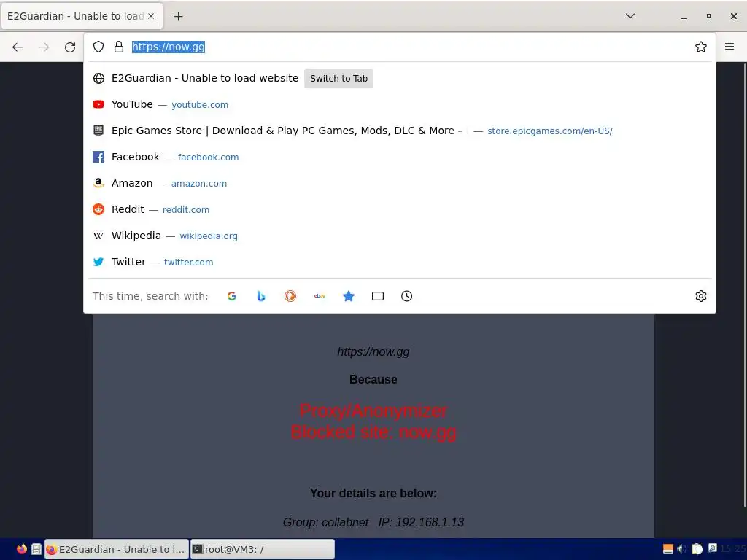Click the forward navigation arrow
This screenshot has width=747, height=560.
pyautogui.click(x=44, y=47)
